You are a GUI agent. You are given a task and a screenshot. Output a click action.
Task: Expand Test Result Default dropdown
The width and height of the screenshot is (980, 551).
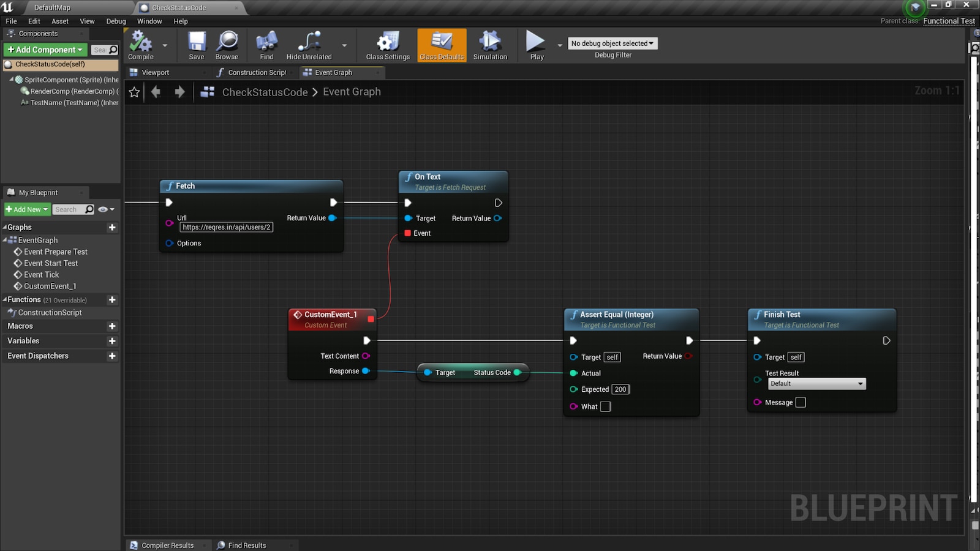(x=816, y=384)
